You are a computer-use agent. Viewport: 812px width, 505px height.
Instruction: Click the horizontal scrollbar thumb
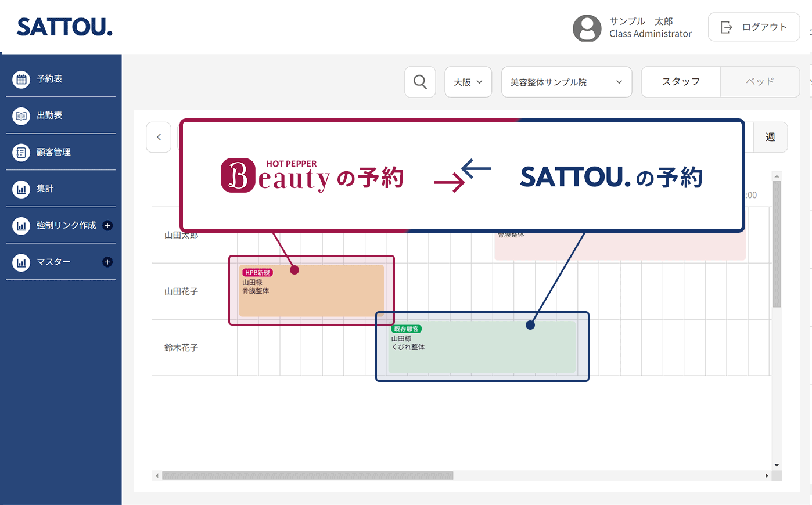[307, 475]
